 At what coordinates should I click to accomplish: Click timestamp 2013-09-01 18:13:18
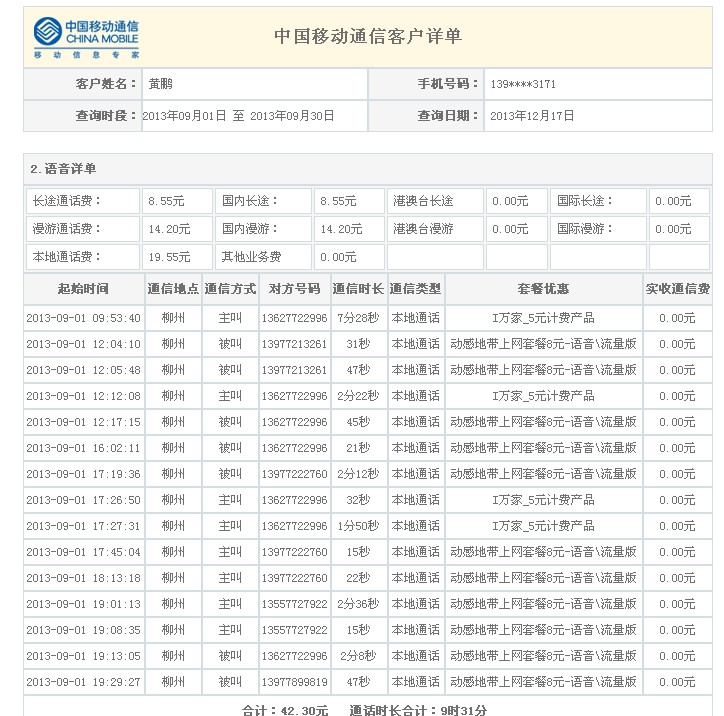tap(83, 578)
